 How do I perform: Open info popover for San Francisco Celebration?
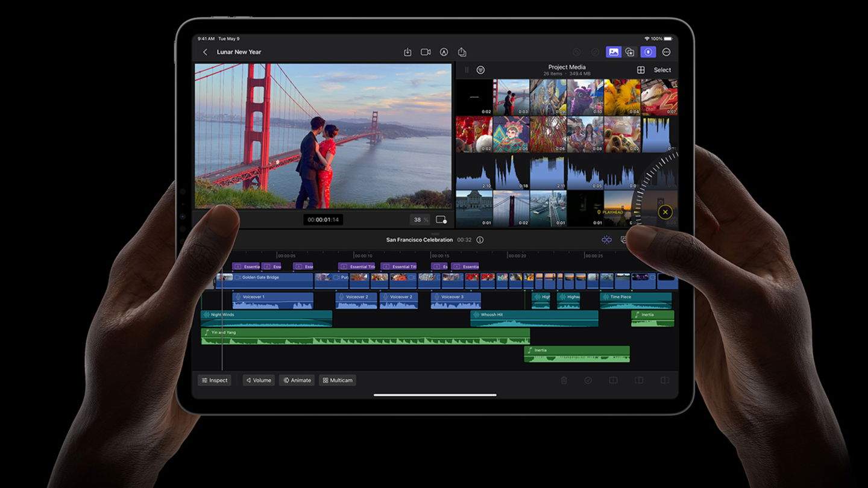479,239
